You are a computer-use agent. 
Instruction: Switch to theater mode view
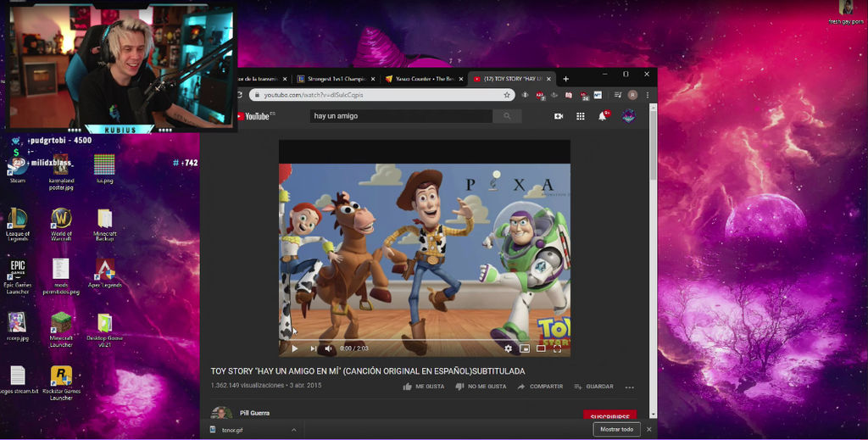tap(541, 348)
